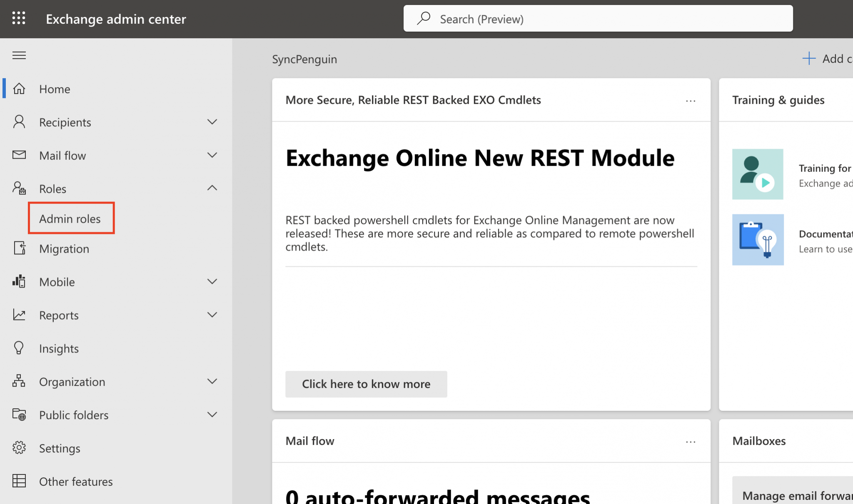Focus the Search (Preview) box
This screenshot has height=504, width=853.
[598, 18]
